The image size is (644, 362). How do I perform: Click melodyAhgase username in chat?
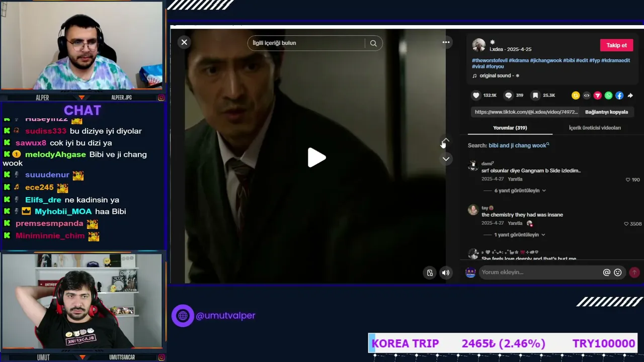pos(55,154)
